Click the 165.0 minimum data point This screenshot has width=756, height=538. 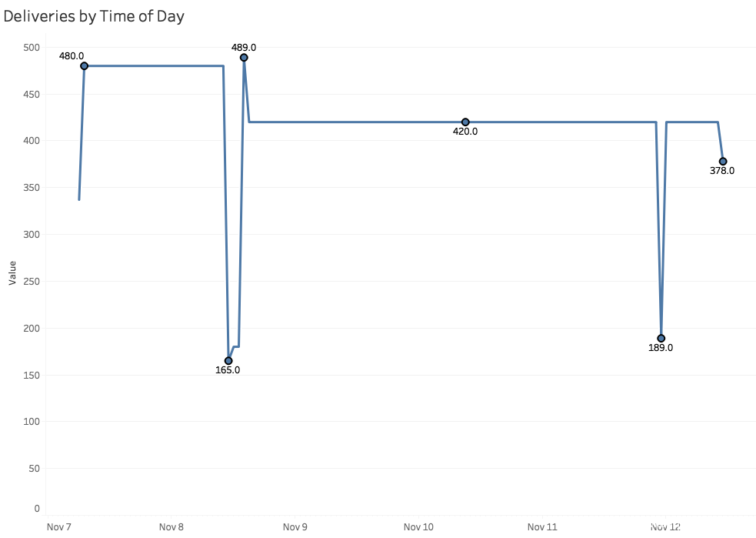(228, 360)
